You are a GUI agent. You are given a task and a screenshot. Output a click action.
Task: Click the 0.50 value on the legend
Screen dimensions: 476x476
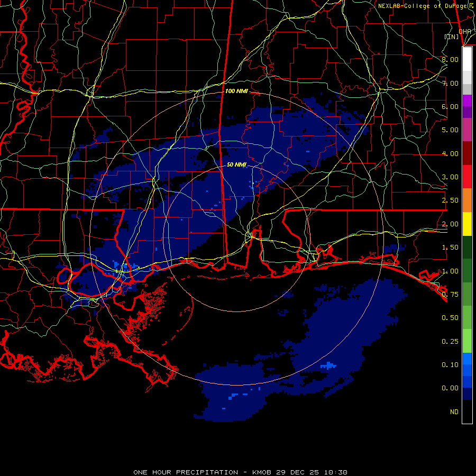[450, 317]
